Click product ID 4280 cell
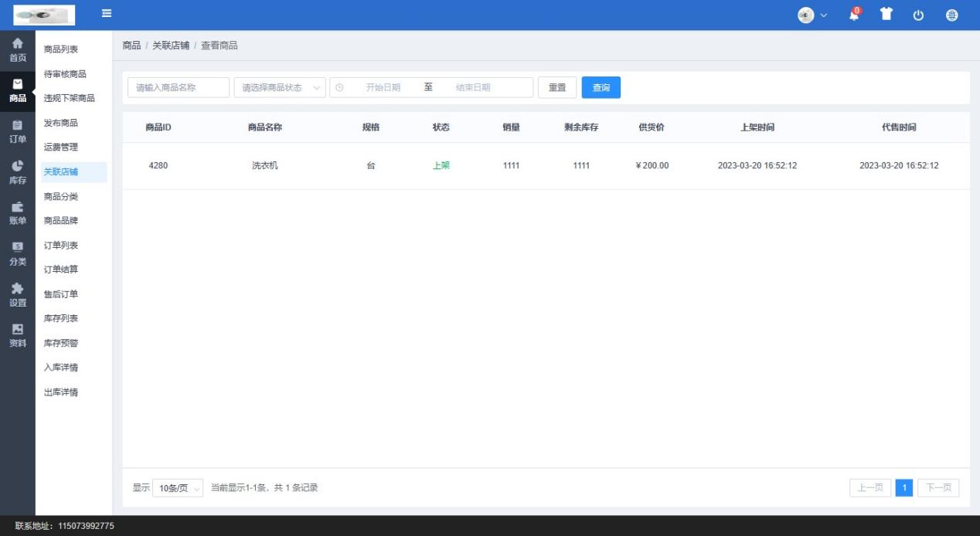 158,165
